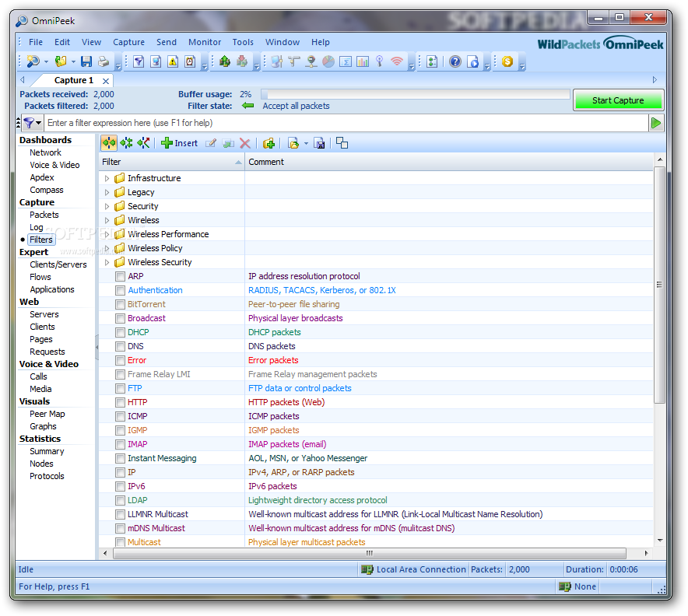Click the vertical scrollbar thumb in filter list
Image resolution: width=688 pixels, height=616 pixels.
click(x=659, y=285)
